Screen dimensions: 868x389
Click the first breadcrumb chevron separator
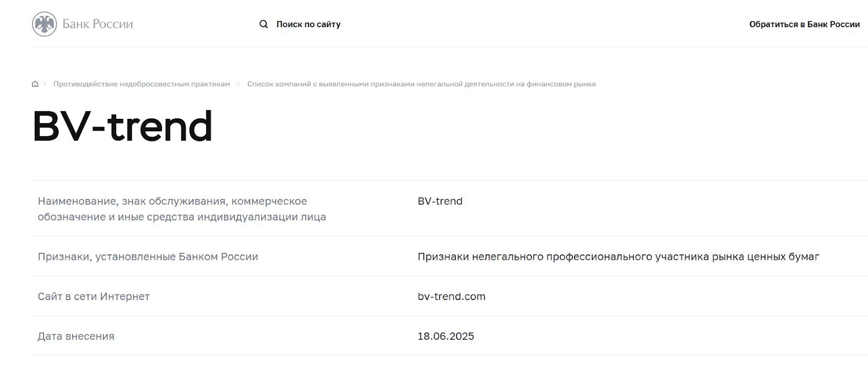pyautogui.click(x=46, y=84)
